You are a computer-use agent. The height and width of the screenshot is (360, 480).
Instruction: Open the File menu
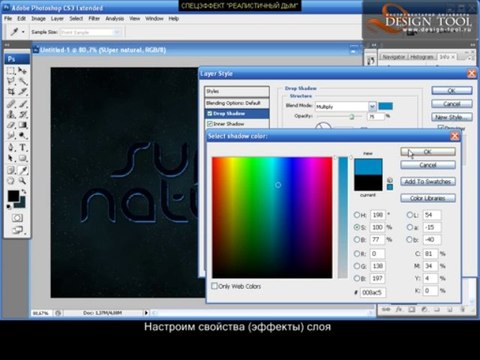click(x=8, y=19)
